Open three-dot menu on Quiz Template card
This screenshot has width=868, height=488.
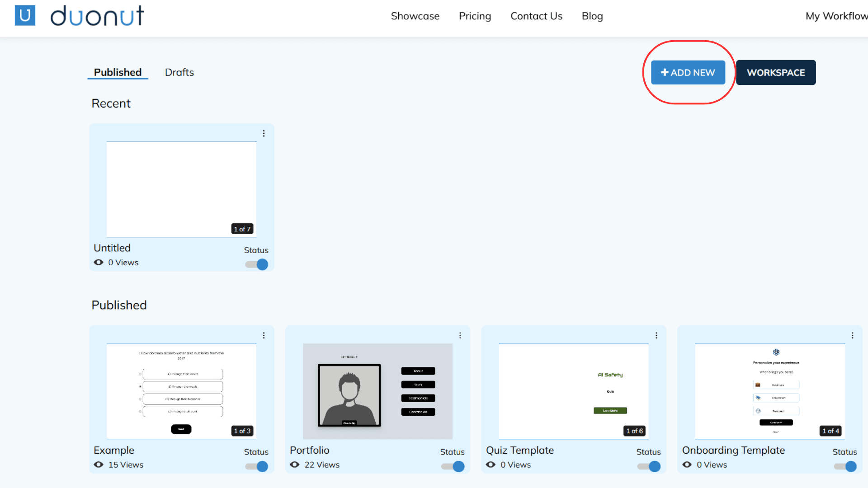click(656, 335)
